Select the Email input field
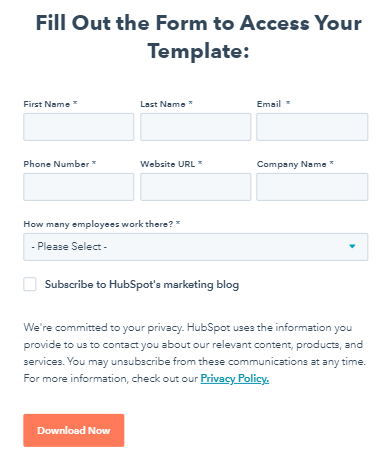 312,127
